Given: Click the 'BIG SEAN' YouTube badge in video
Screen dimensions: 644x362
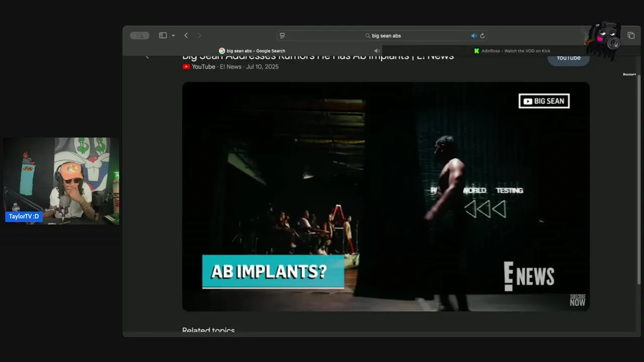Looking at the screenshot, I should [544, 101].
